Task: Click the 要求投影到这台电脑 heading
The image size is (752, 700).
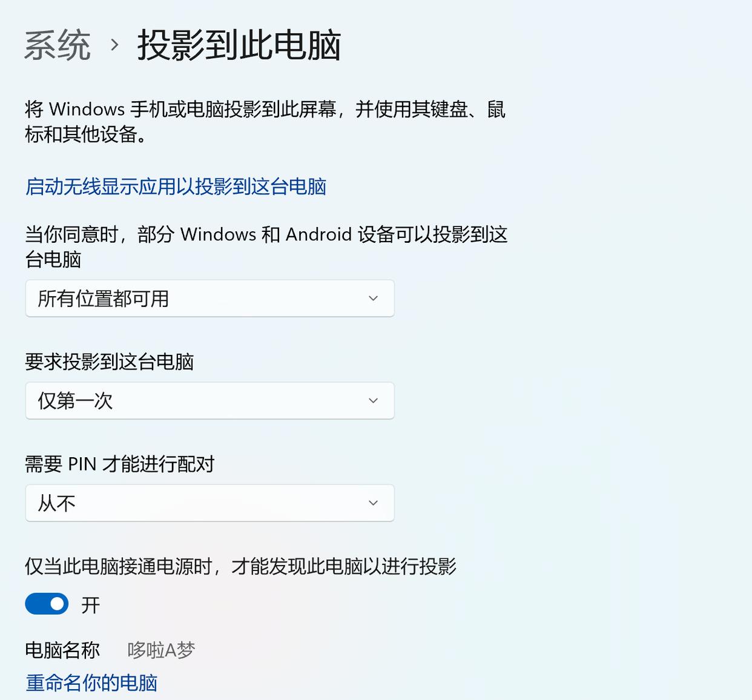Action: coord(110,362)
